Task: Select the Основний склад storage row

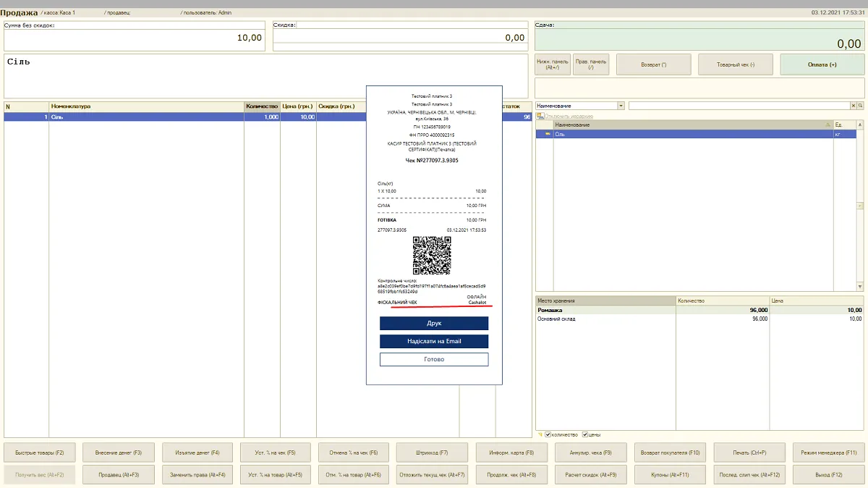Action: pyautogui.click(x=699, y=319)
